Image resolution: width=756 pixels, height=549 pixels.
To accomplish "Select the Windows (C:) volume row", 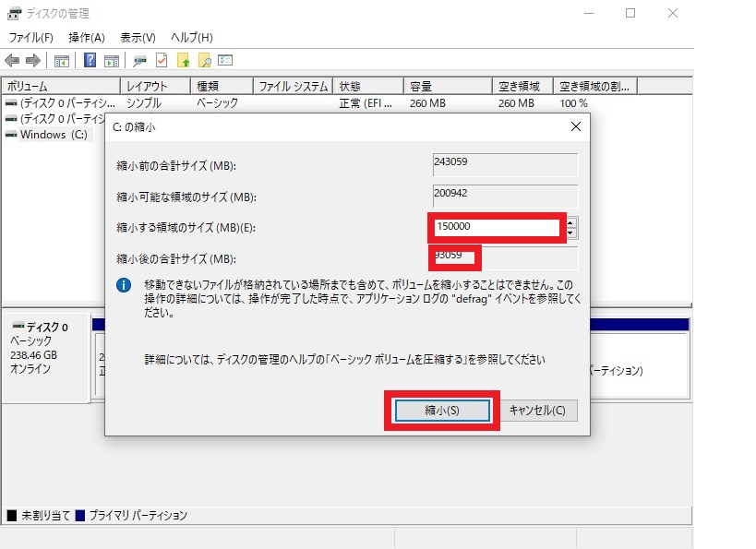I will pyautogui.click(x=54, y=135).
